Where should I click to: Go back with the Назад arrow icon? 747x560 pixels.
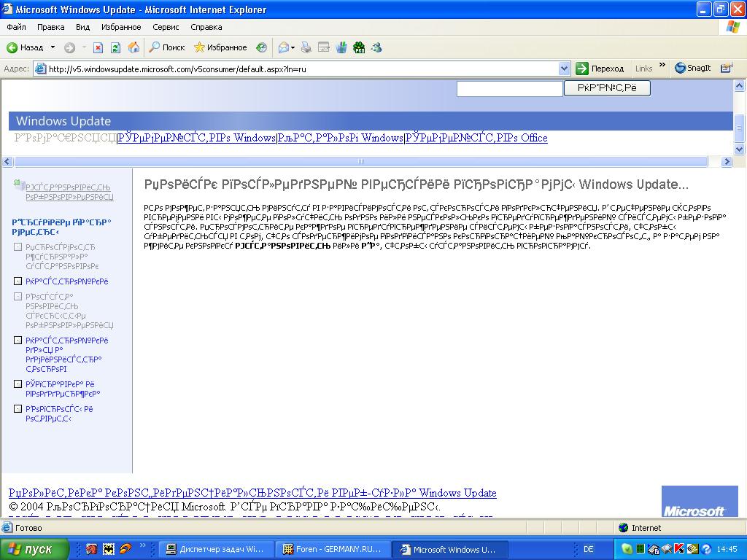(x=12, y=47)
